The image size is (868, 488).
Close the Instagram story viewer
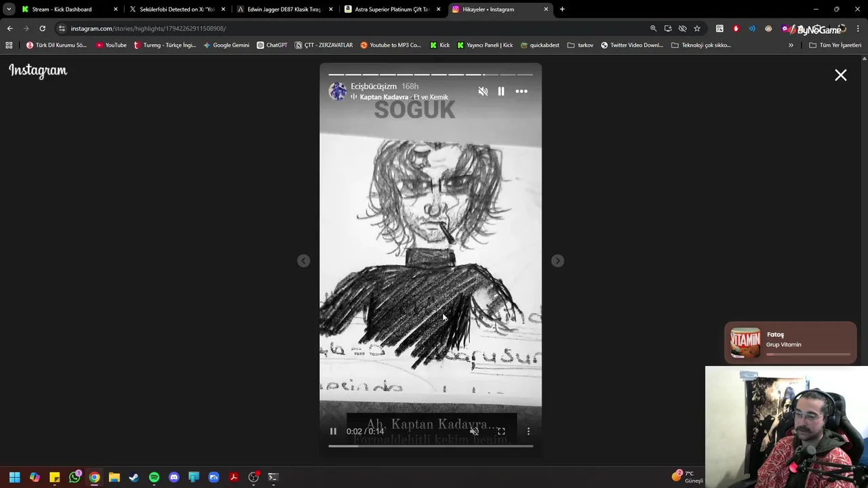point(840,75)
